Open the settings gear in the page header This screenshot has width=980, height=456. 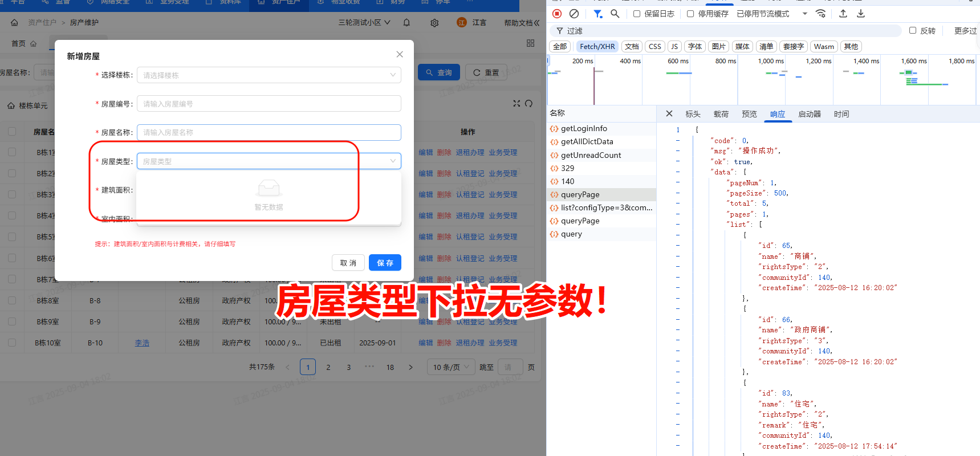434,23
